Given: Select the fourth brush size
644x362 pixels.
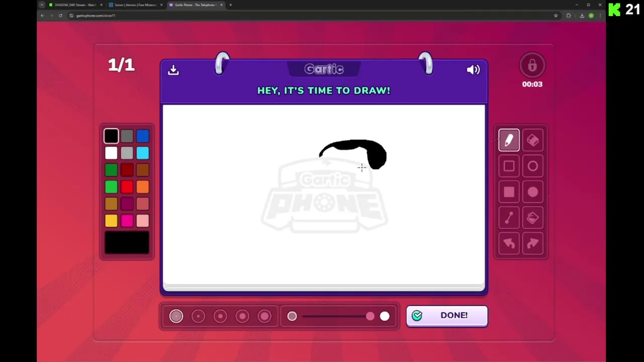Looking at the screenshot, I should pyautogui.click(x=243, y=316).
